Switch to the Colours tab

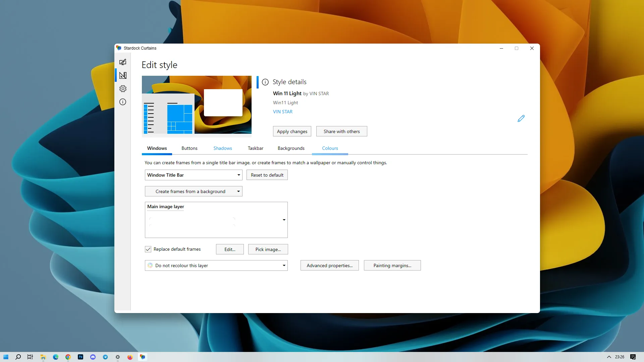click(330, 148)
